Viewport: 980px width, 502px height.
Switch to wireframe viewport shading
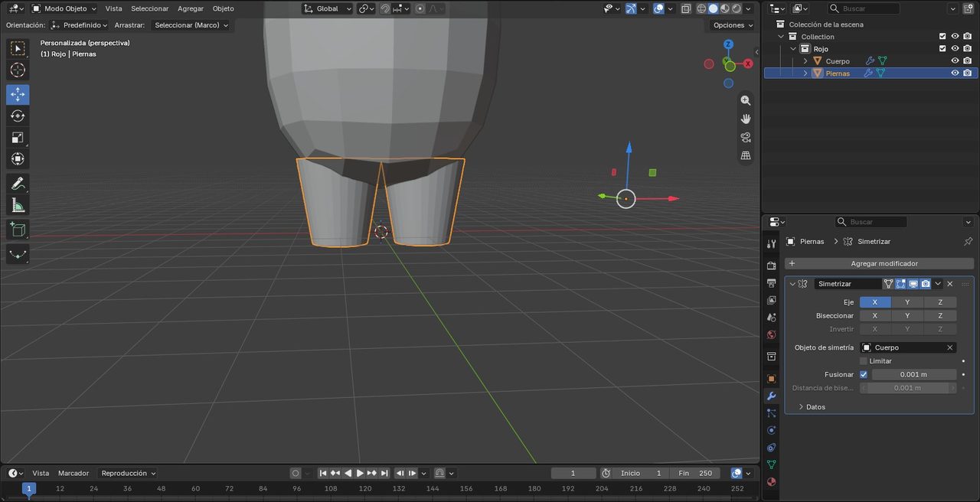(x=701, y=8)
